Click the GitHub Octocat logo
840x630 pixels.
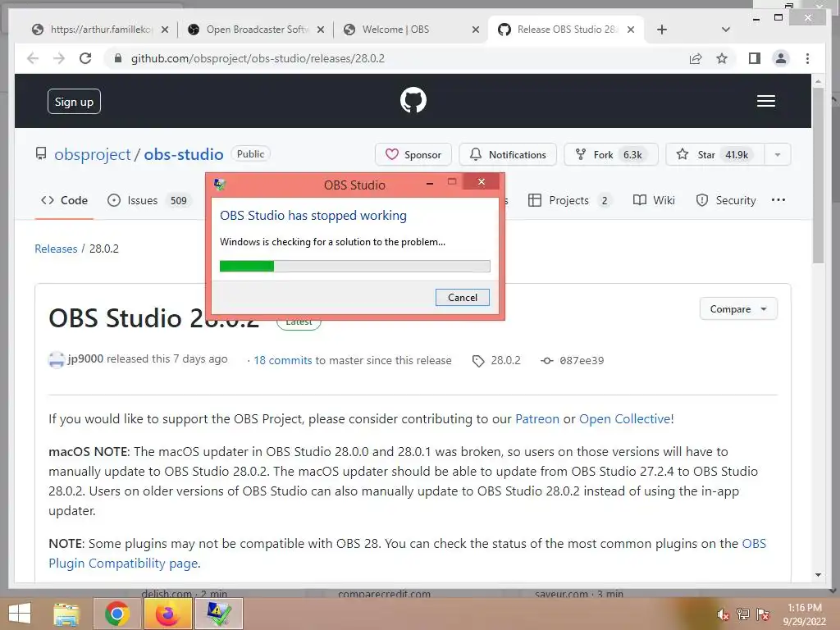pyautogui.click(x=413, y=100)
